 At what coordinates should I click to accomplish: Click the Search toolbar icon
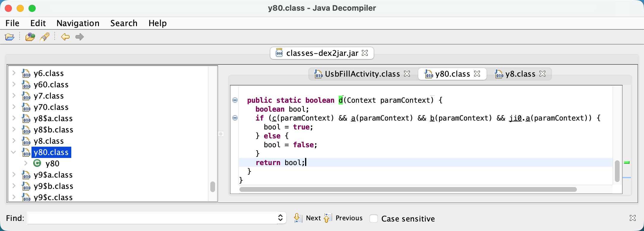pyautogui.click(x=45, y=37)
